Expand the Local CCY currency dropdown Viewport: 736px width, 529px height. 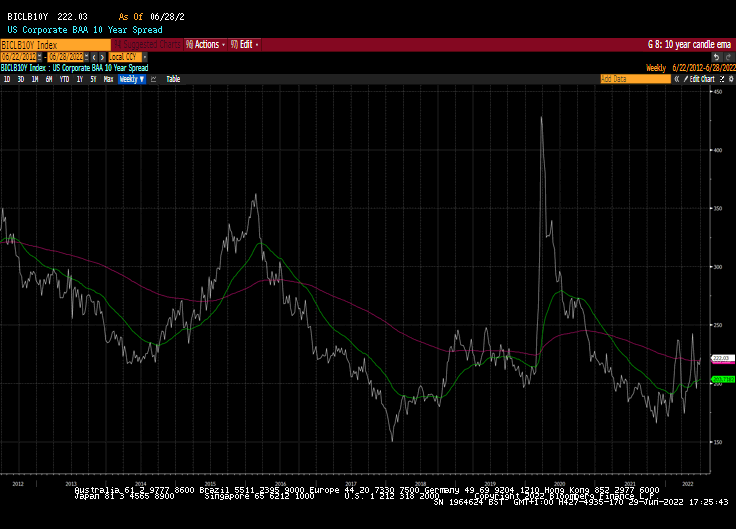point(145,57)
